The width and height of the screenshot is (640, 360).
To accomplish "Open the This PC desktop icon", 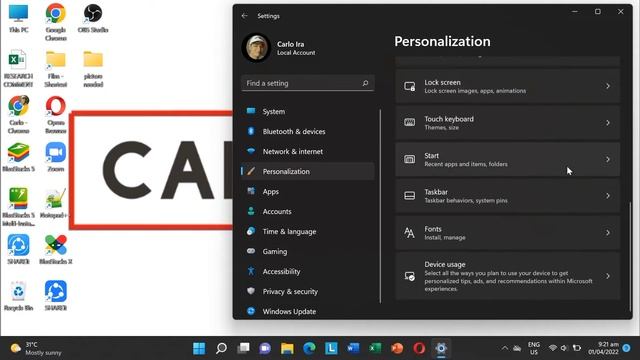I will coord(18,19).
